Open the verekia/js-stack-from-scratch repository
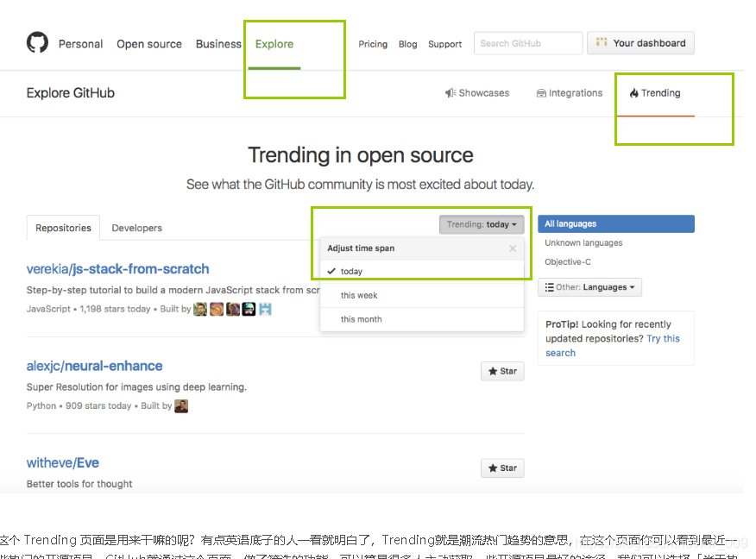 pyautogui.click(x=117, y=269)
